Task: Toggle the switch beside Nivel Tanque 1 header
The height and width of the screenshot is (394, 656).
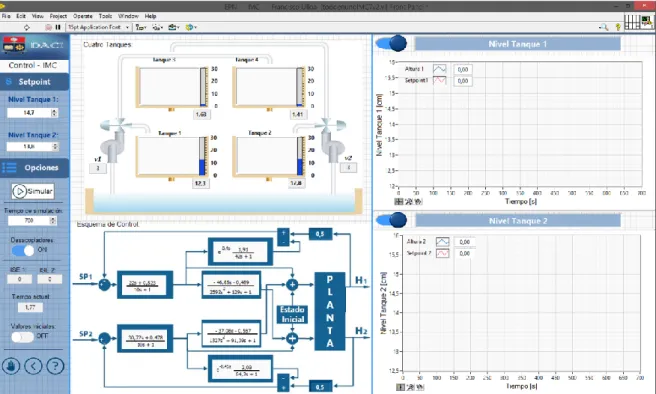Action: [x=391, y=43]
